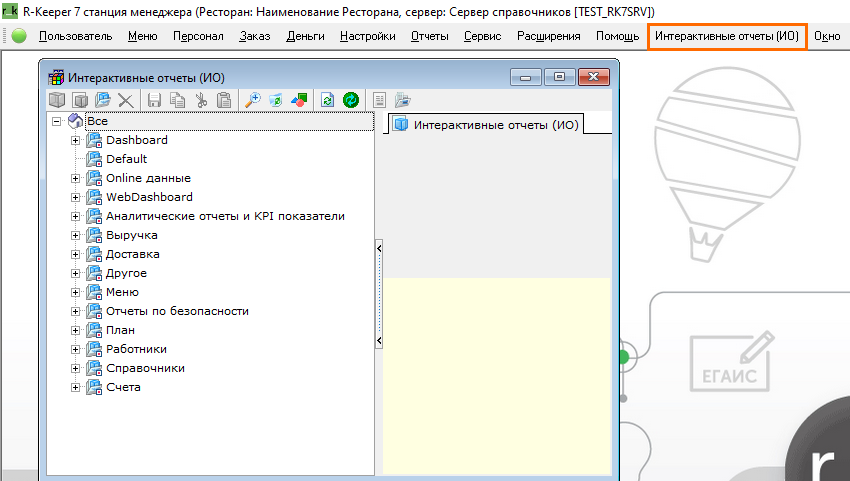Viewport: 850px width, 481px height.
Task: Click the colored shapes icon in the toolbar
Action: coord(298,100)
